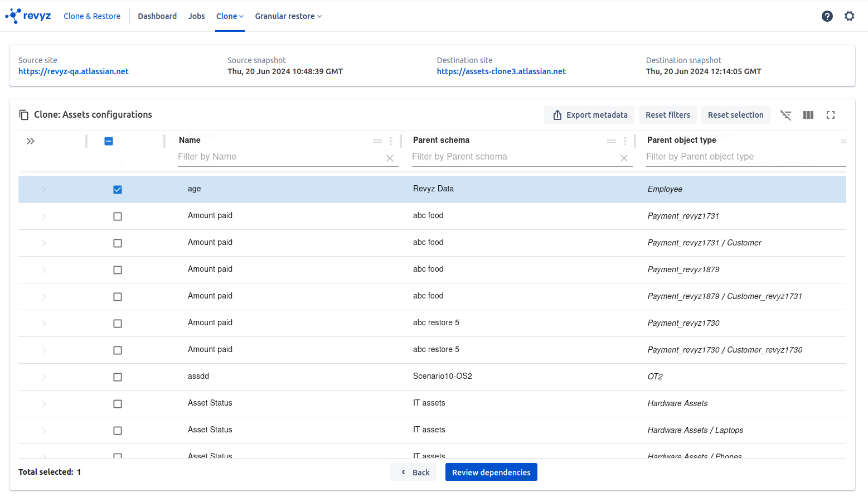Go to the Dashboard tab
Image resolution: width=868 pixels, height=501 pixels.
pyautogui.click(x=157, y=16)
